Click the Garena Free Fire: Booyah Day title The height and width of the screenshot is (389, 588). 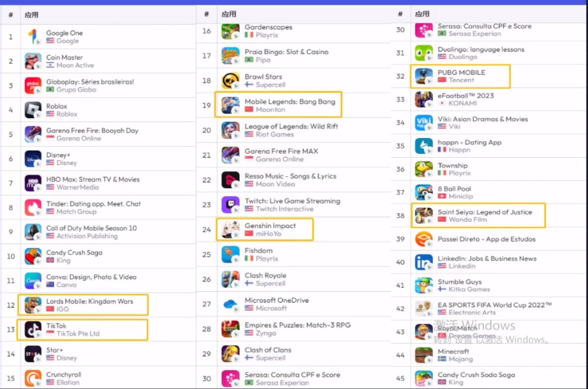92,130
